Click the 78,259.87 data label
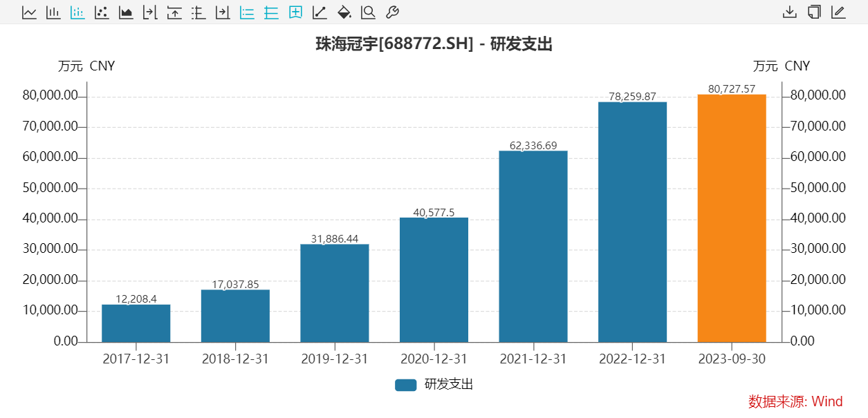 pyautogui.click(x=633, y=97)
